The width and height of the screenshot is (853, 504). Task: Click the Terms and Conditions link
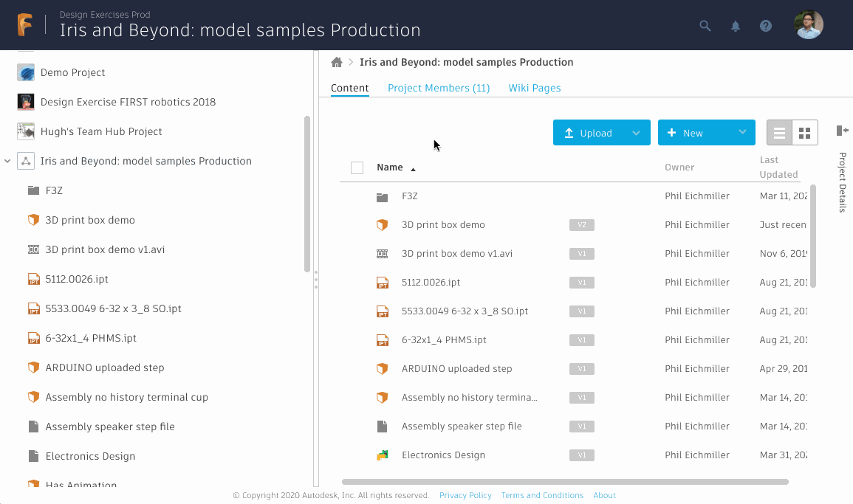click(x=542, y=495)
